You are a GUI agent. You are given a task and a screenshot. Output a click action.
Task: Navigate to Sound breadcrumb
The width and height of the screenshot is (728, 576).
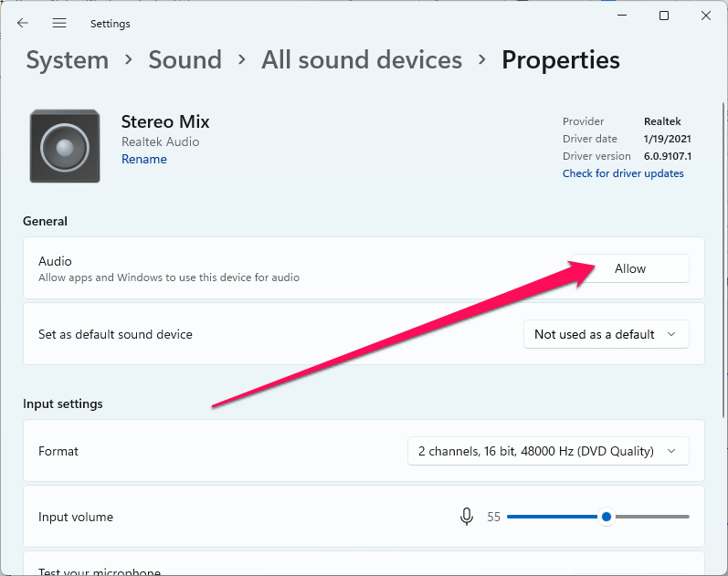click(185, 60)
